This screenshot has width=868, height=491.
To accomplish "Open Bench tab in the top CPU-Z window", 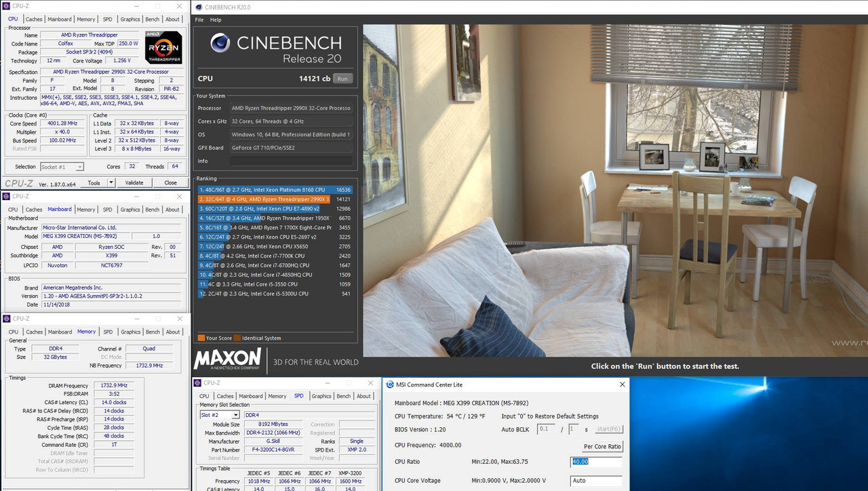I will pyautogui.click(x=153, y=19).
